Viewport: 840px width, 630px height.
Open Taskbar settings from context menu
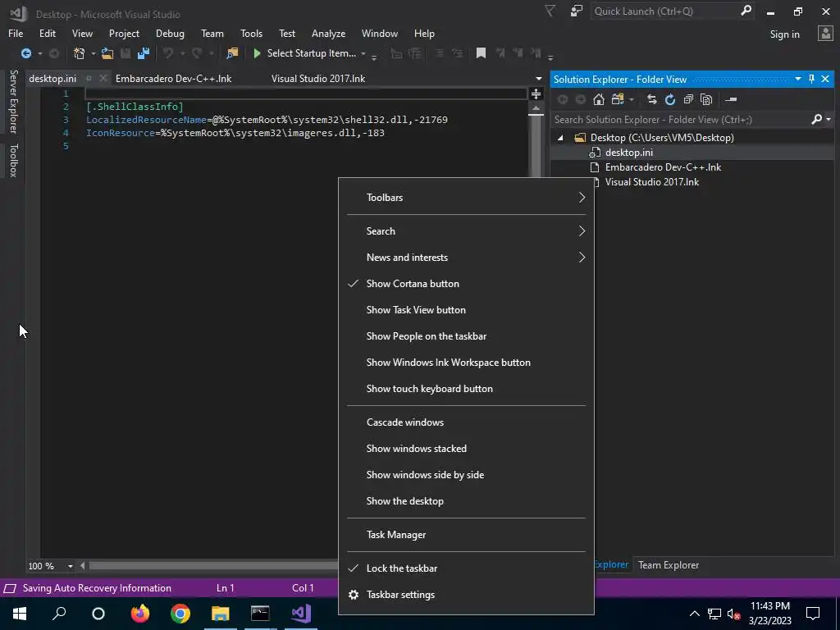tap(466, 595)
